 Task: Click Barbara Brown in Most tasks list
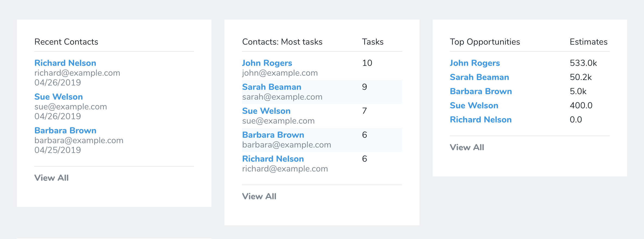(273, 135)
